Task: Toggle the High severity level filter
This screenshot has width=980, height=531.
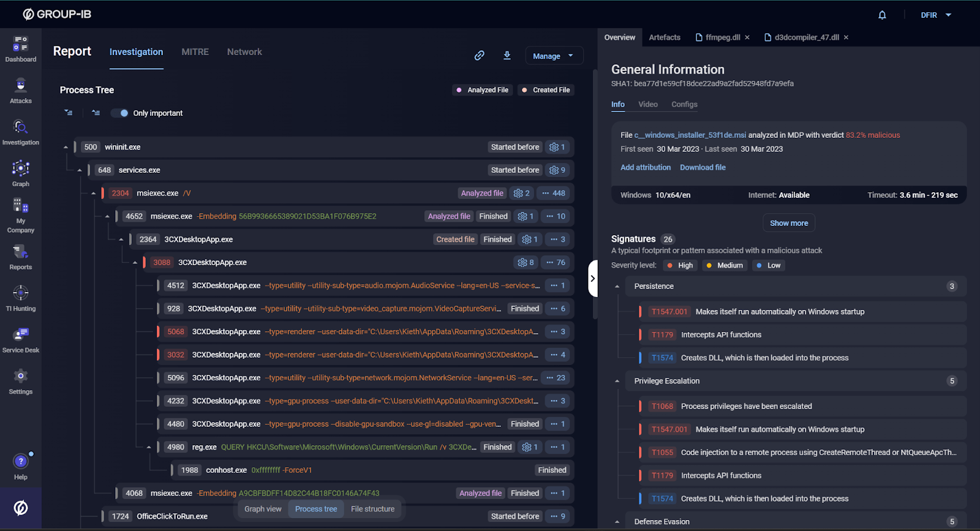Action: (x=680, y=265)
